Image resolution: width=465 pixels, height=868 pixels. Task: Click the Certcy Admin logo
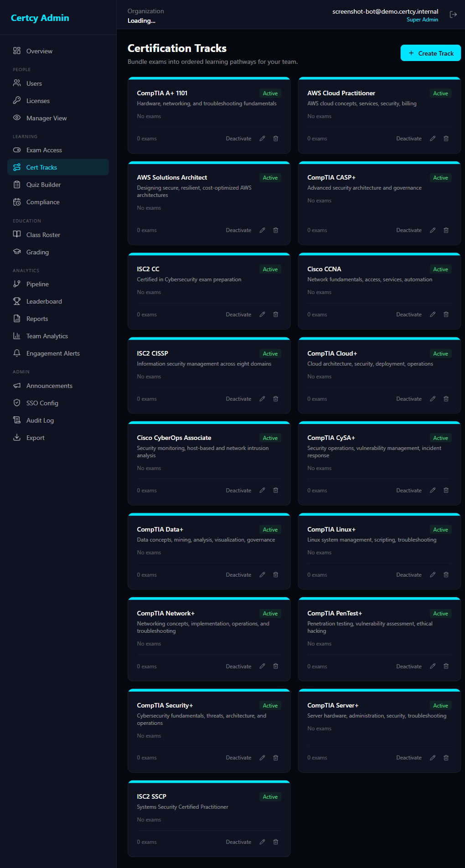(x=40, y=18)
